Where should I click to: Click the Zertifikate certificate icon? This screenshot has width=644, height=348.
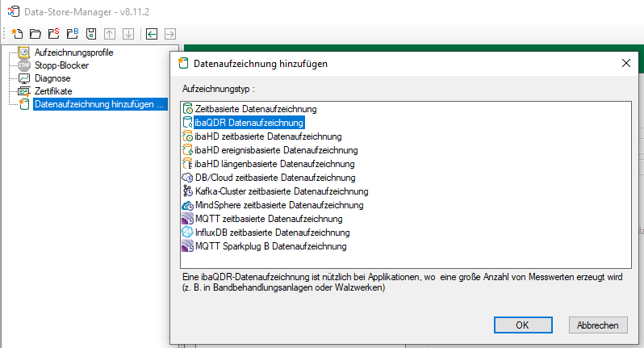pos(24,91)
